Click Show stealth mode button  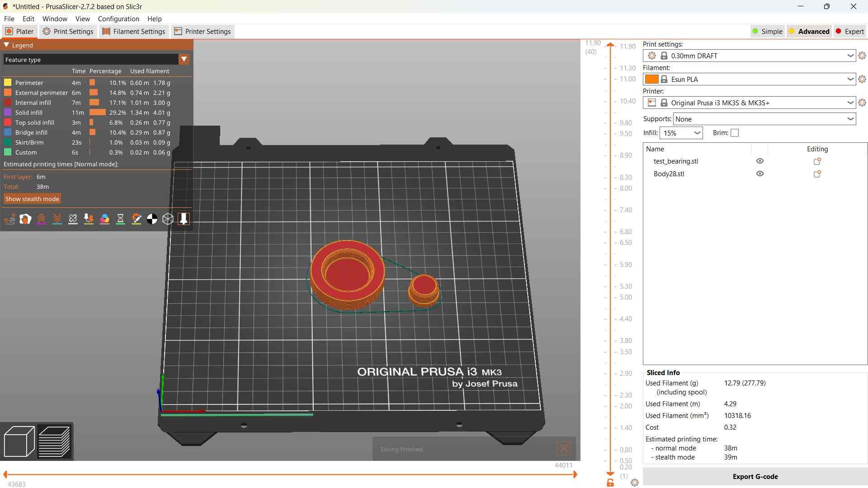(x=32, y=199)
